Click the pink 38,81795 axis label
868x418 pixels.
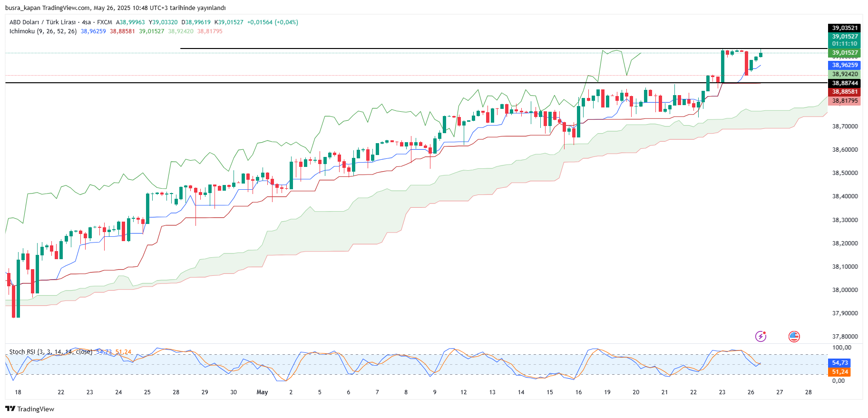tap(845, 101)
